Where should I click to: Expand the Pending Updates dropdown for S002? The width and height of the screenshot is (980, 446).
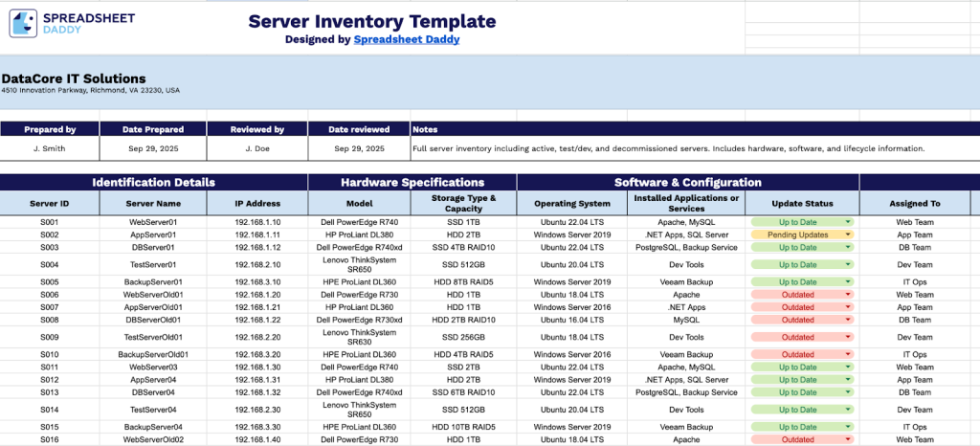pyautogui.click(x=848, y=234)
